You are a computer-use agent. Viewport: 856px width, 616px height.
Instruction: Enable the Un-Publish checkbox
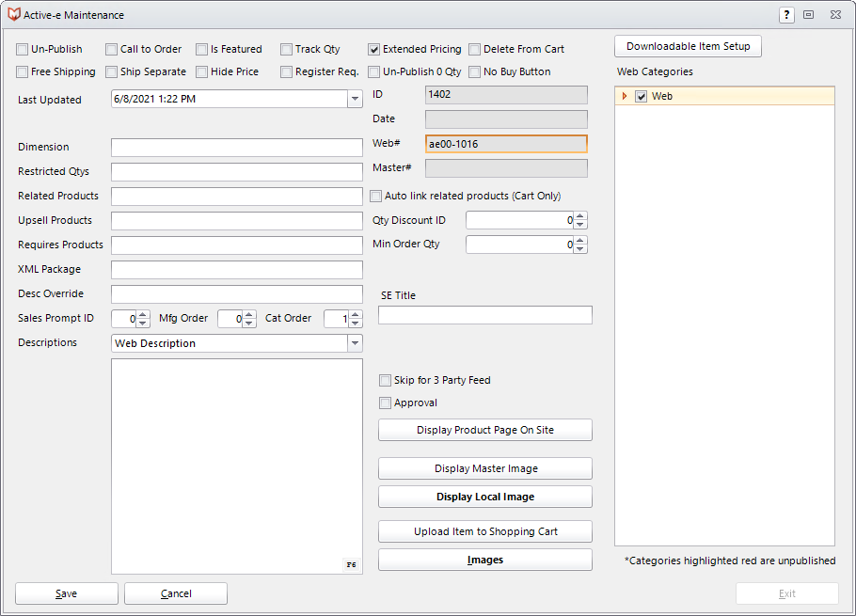pyautogui.click(x=22, y=49)
